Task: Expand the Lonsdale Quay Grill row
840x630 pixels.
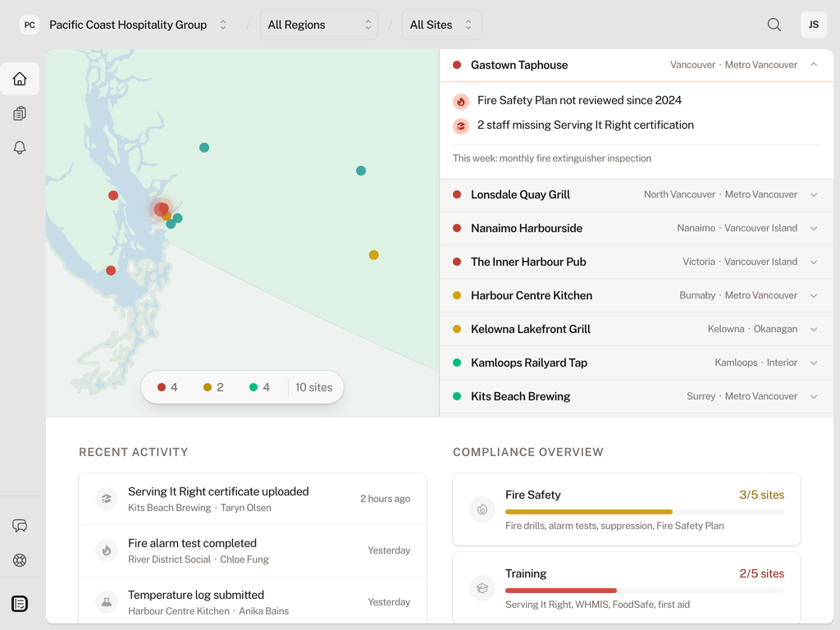Action: pyautogui.click(x=814, y=194)
